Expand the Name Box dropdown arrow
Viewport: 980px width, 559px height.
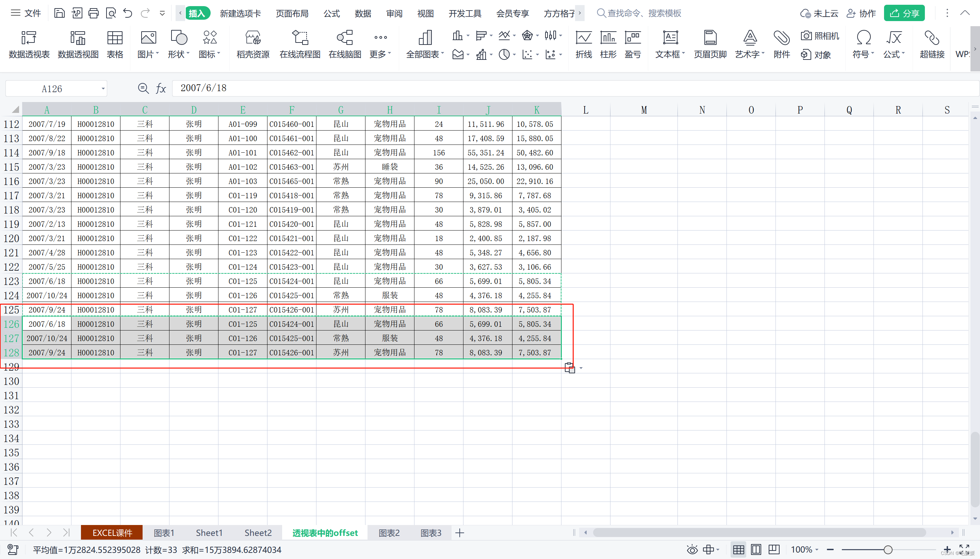(103, 89)
